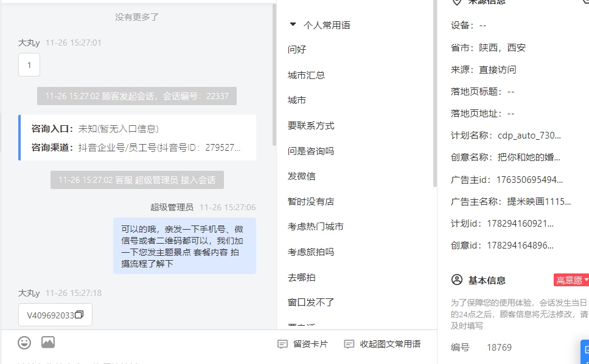Click the 设备 source row
589x364 pixels.
click(x=469, y=25)
